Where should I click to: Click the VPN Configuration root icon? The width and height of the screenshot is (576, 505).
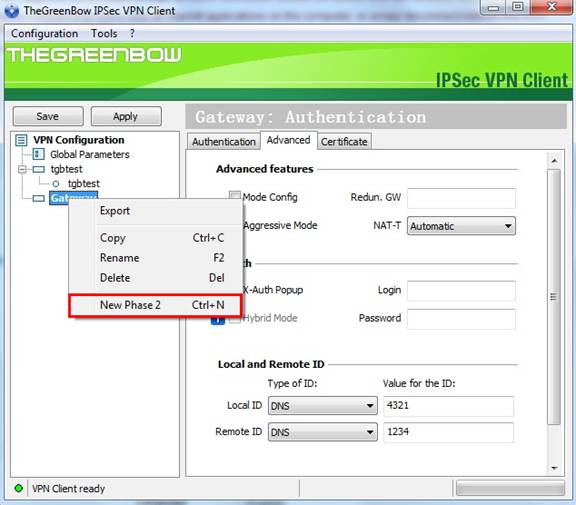[21, 140]
